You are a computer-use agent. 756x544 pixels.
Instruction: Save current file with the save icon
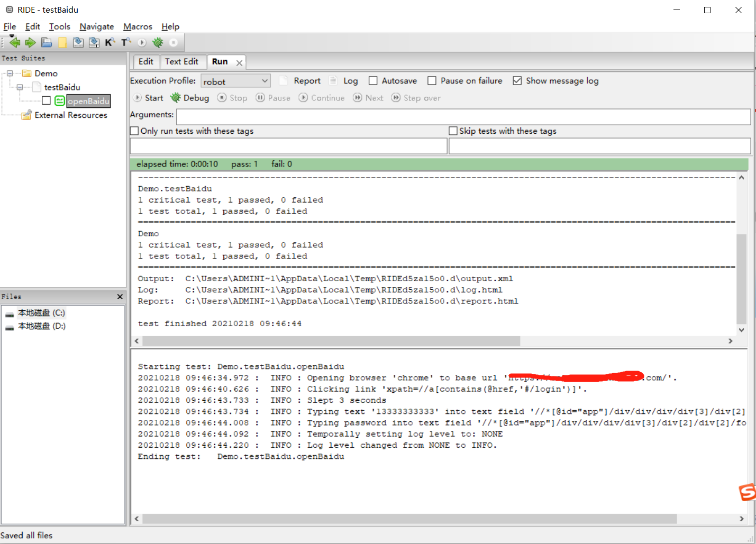[x=78, y=42]
